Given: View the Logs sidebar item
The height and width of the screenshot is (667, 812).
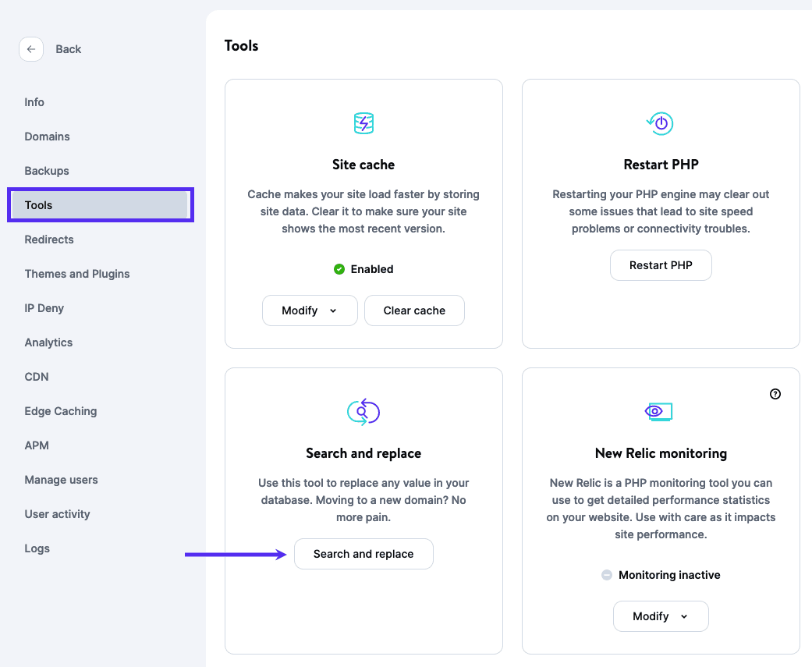Looking at the screenshot, I should point(37,548).
